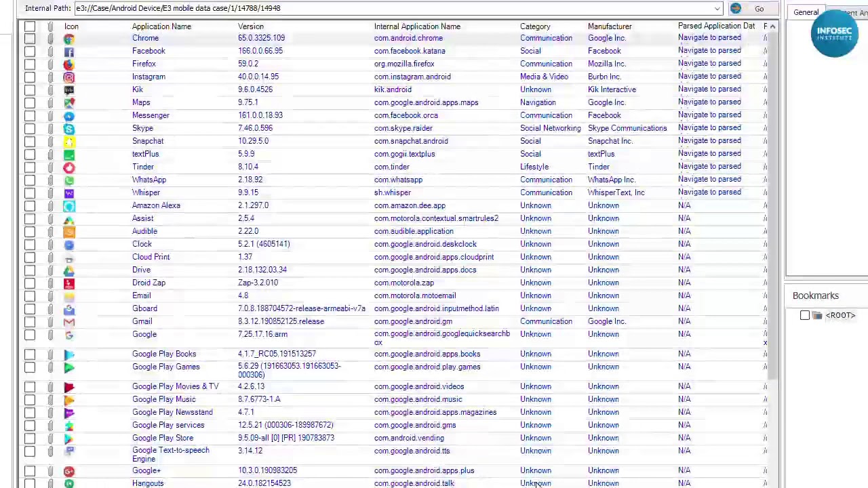Viewport: 868px width, 488px height.
Task: Select version 65.0.3325.109 cell
Action: coord(261,38)
